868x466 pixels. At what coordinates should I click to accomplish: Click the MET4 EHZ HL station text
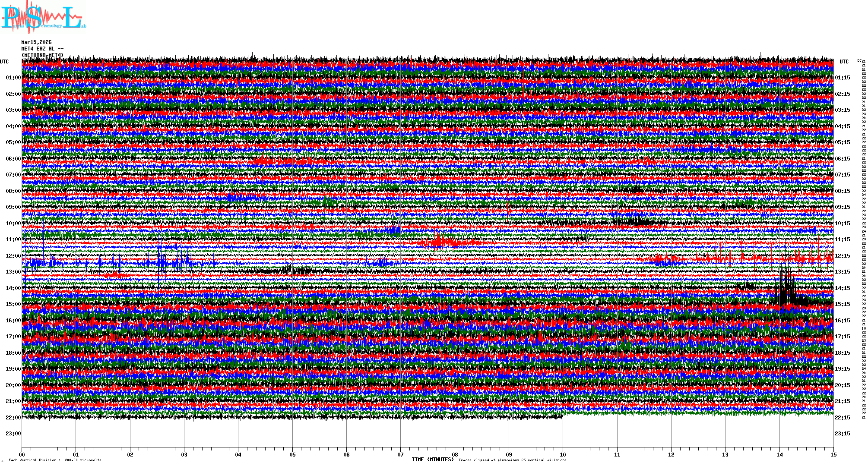point(42,49)
